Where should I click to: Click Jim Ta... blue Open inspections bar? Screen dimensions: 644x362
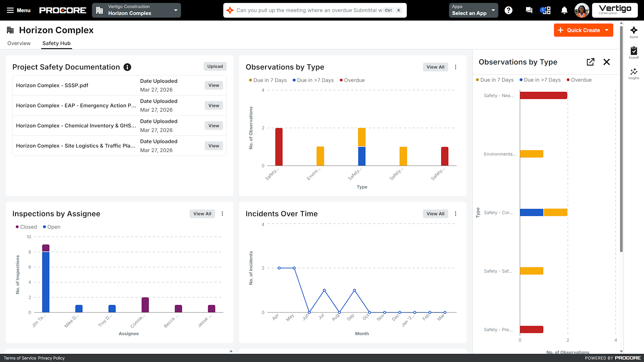[x=46, y=282]
